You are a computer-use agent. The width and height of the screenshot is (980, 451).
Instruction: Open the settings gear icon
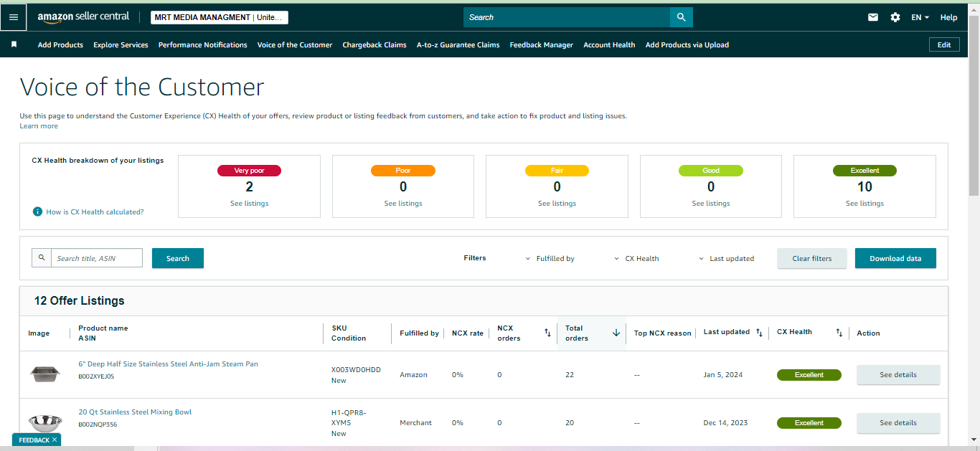tap(895, 17)
